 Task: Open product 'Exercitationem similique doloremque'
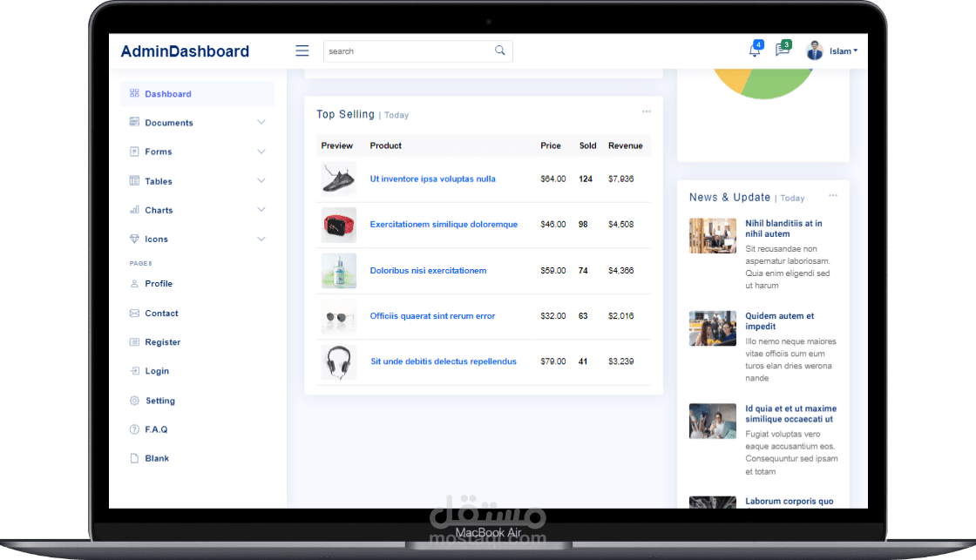click(x=444, y=224)
